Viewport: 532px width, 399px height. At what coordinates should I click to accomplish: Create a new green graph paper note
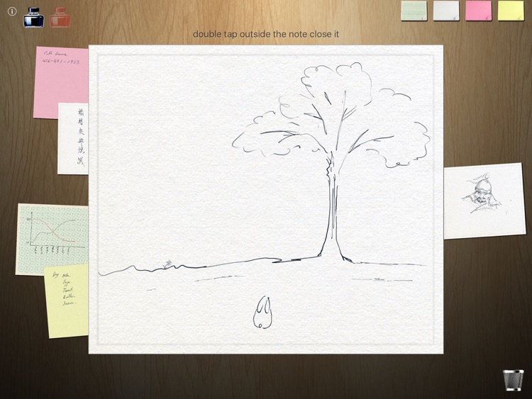(414, 11)
